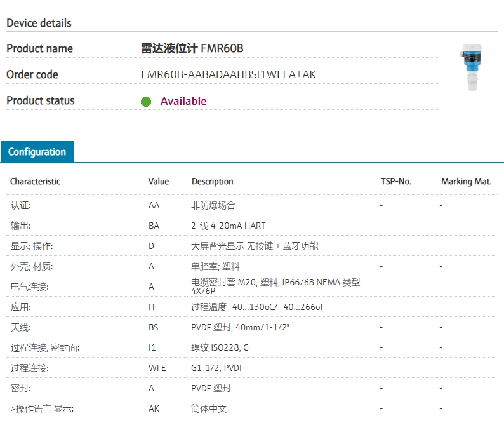Select description 螺纹 ISO228, G
504x425 pixels.
pyautogui.click(x=220, y=347)
